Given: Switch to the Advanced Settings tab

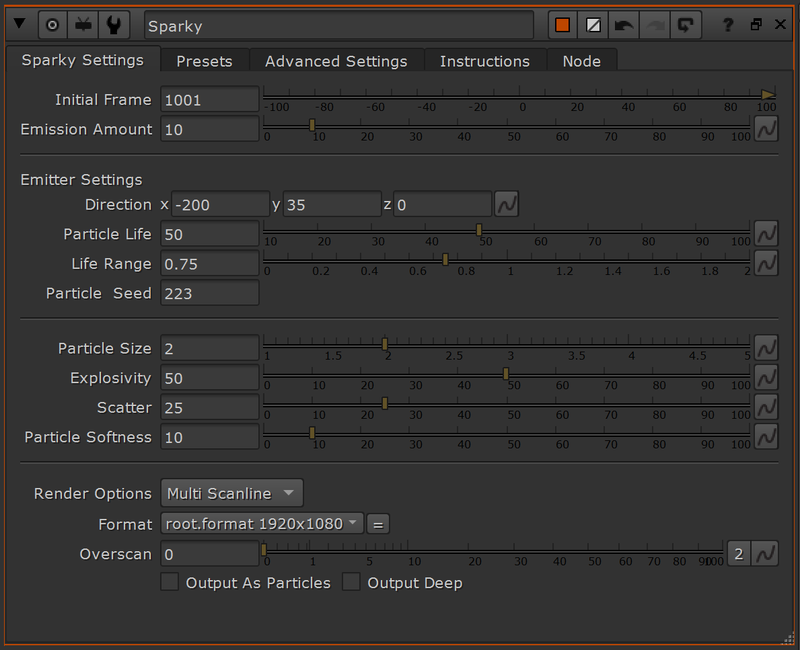Looking at the screenshot, I should [336, 61].
